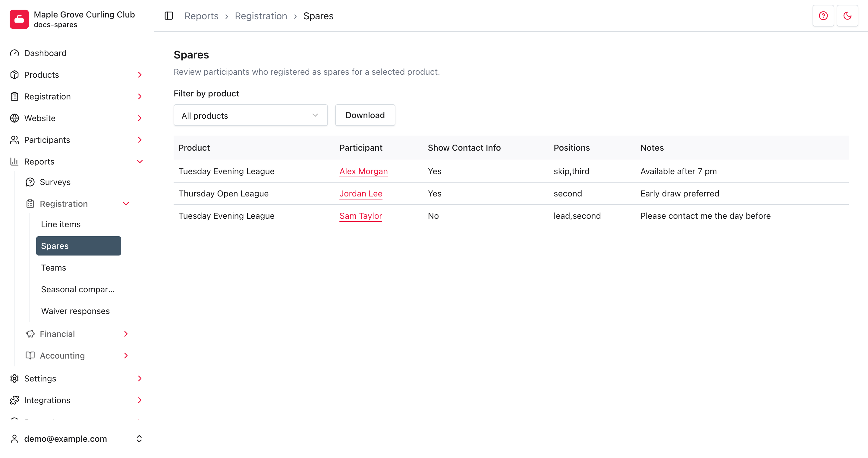Click the Settings gear icon
This screenshot has width=868, height=458.
[14, 378]
